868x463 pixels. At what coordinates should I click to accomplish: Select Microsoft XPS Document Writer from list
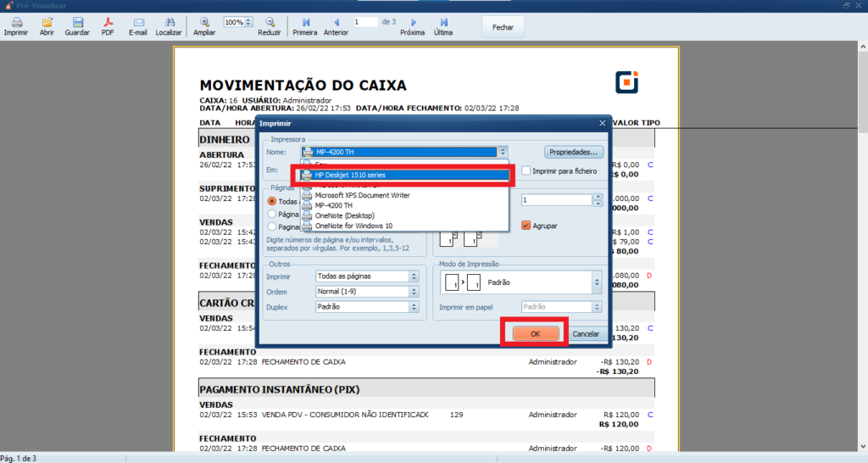pos(362,195)
